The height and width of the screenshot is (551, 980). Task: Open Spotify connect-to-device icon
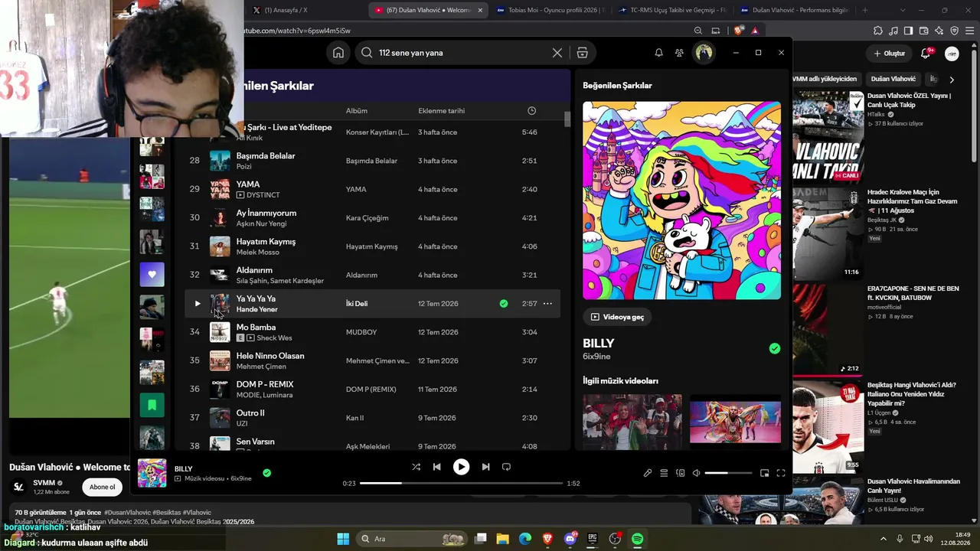(x=680, y=473)
